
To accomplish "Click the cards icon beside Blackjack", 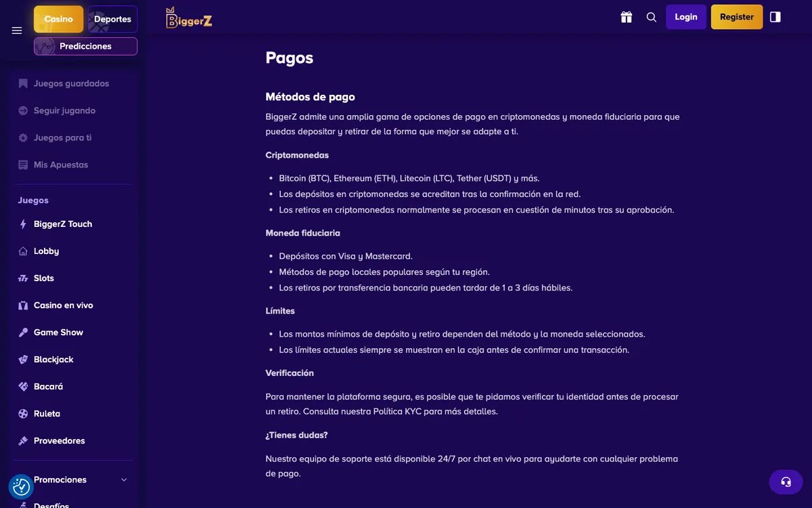I will (x=23, y=360).
